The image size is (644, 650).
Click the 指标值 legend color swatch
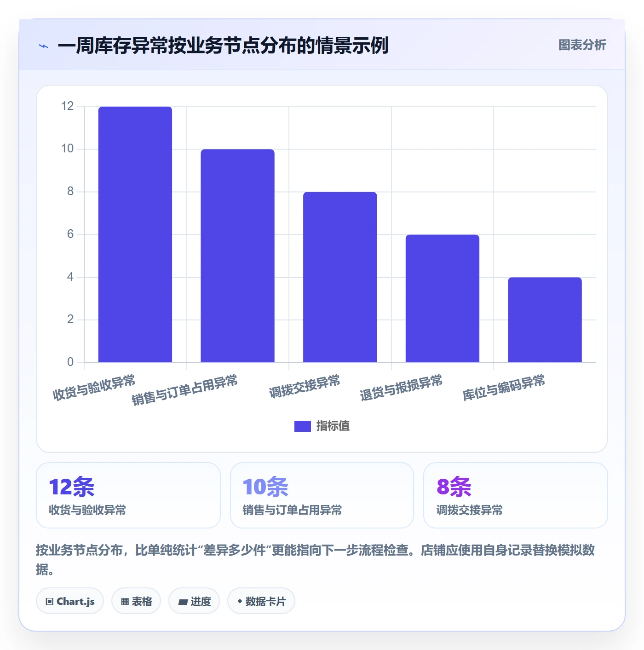pos(302,426)
